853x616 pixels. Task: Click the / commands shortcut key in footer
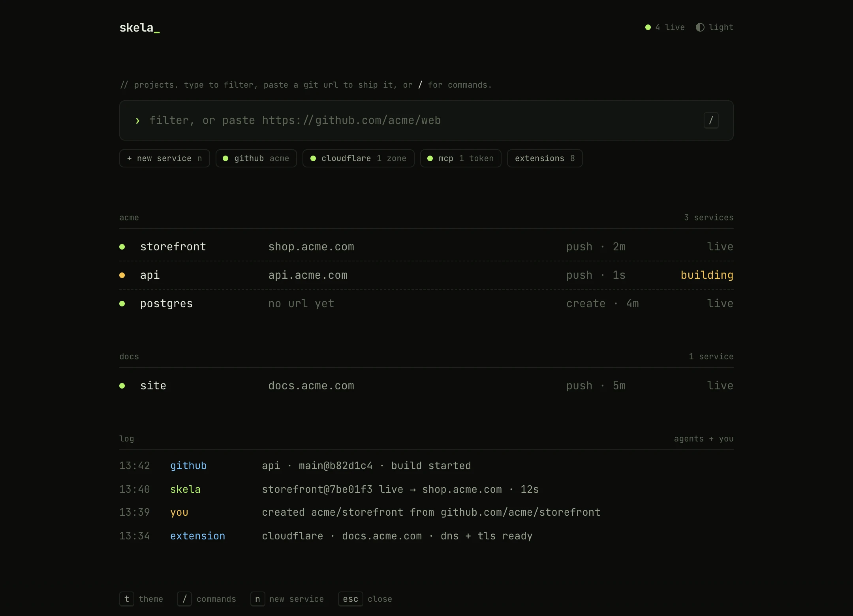pyautogui.click(x=184, y=599)
